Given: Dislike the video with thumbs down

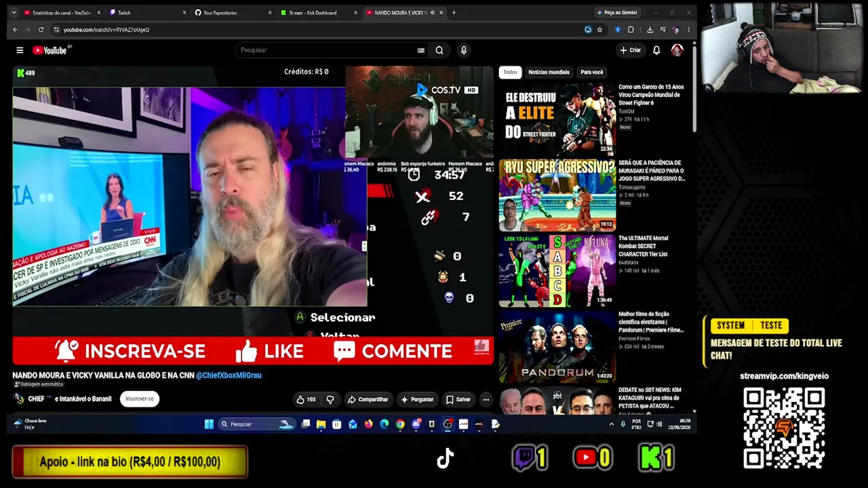Looking at the screenshot, I should [x=330, y=399].
